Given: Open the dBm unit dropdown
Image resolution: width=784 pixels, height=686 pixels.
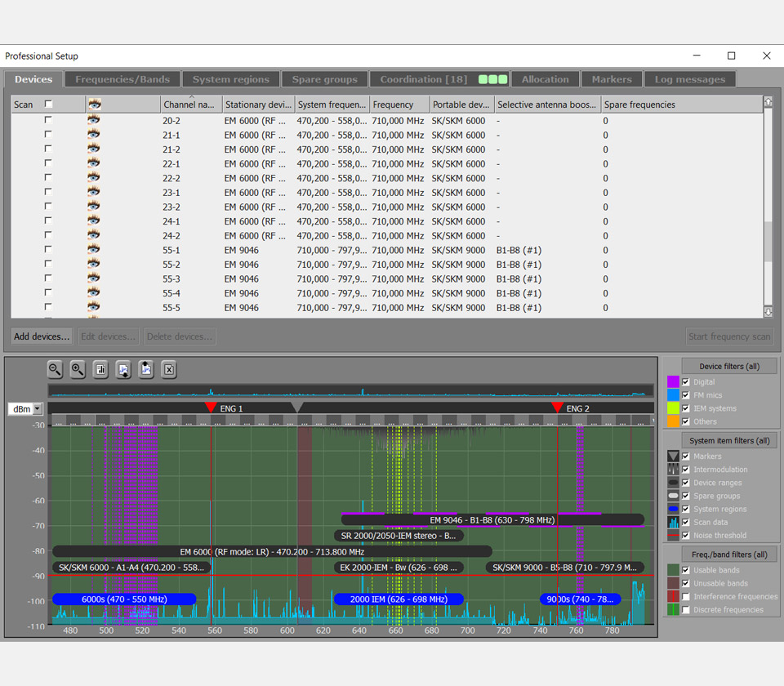Looking at the screenshot, I should (38, 409).
